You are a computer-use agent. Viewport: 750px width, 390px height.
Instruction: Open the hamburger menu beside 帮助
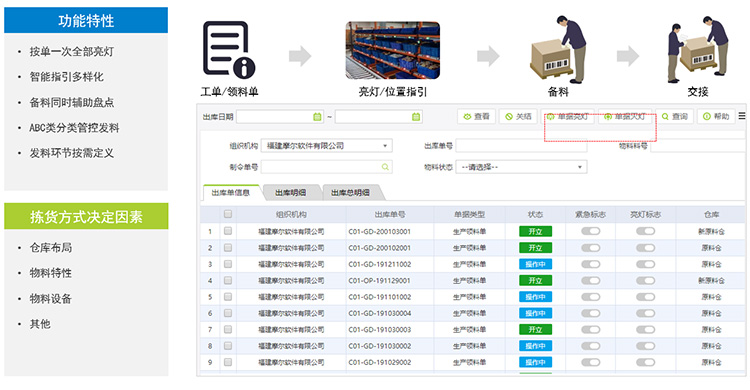point(741,116)
